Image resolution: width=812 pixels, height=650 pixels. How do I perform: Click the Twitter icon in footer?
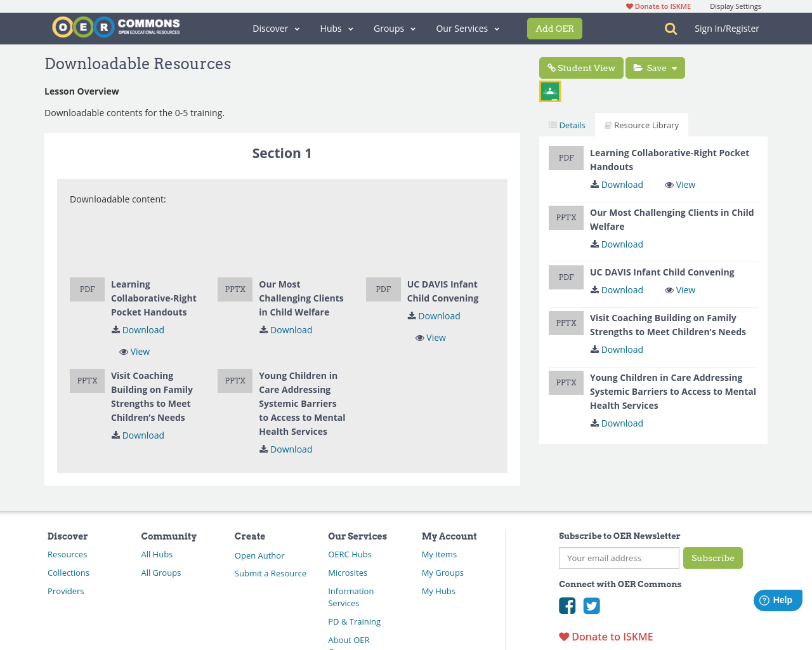coord(592,606)
